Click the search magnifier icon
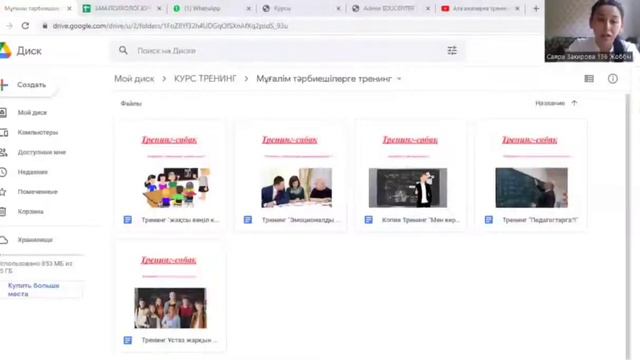The height and width of the screenshot is (360, 640). click(123, 51)
